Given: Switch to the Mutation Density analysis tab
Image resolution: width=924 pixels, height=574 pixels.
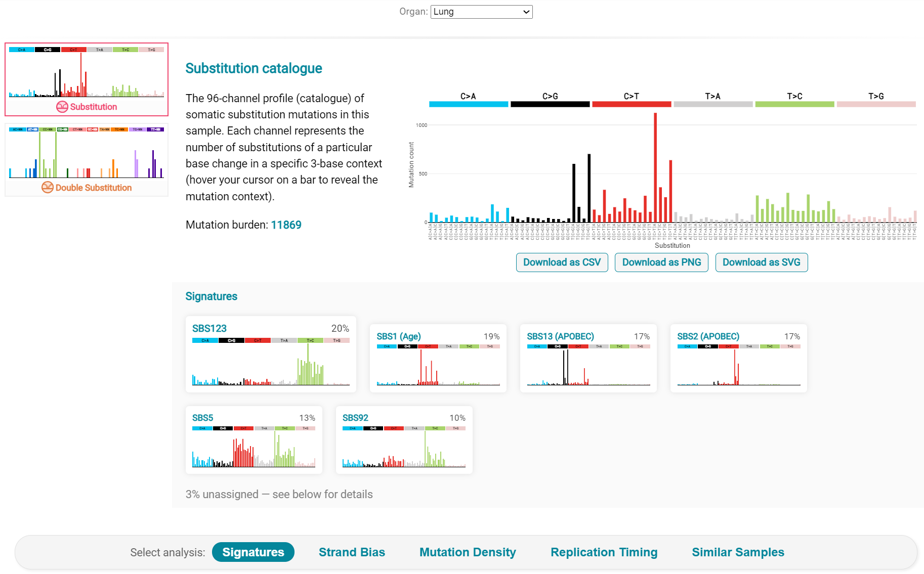Looking at the screenshot, I should pos(468,552).
